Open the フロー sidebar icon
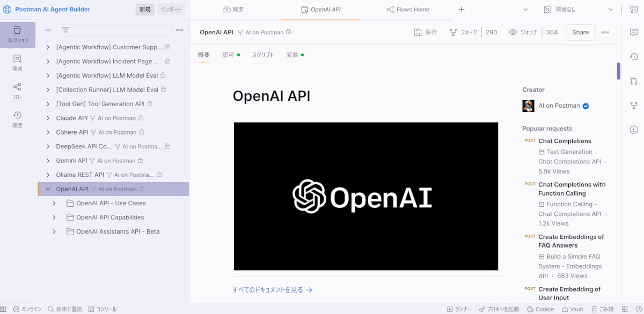 pos(18,88)
